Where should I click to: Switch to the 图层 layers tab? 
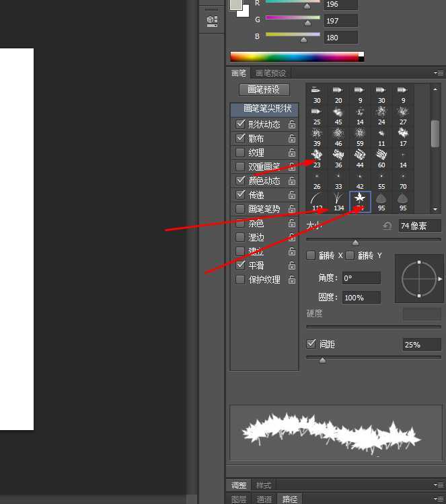(238, 499)
